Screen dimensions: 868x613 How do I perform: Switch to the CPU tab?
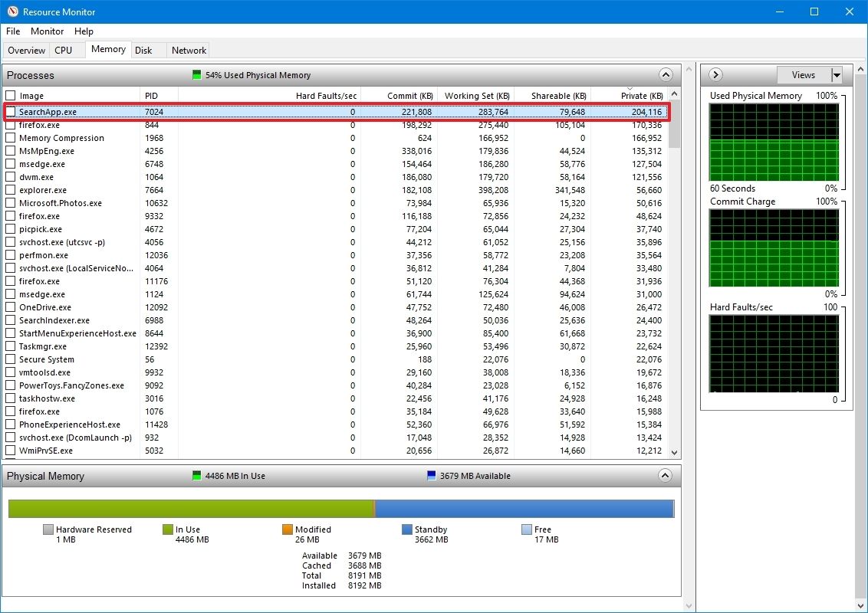(65, 50)
